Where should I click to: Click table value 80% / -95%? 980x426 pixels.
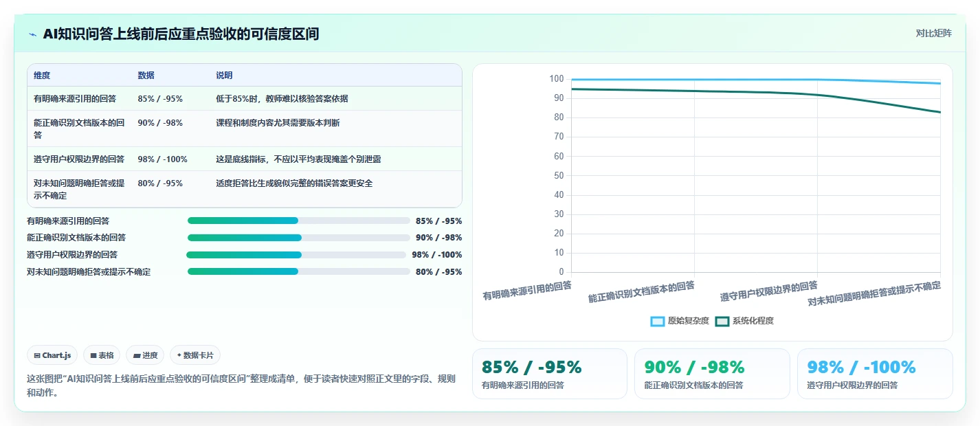[x=160, y=183]
